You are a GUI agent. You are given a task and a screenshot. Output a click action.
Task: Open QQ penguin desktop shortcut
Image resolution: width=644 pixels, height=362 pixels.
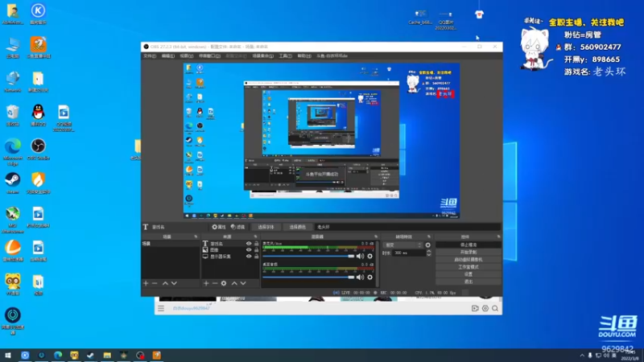tap(38, 115)
